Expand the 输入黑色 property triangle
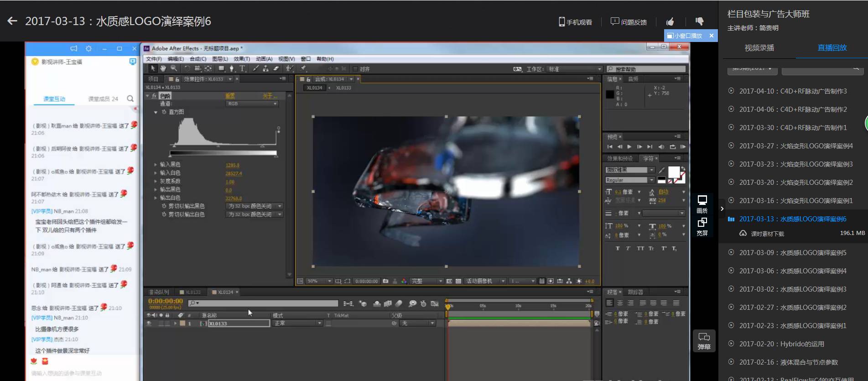 point(156,165)
